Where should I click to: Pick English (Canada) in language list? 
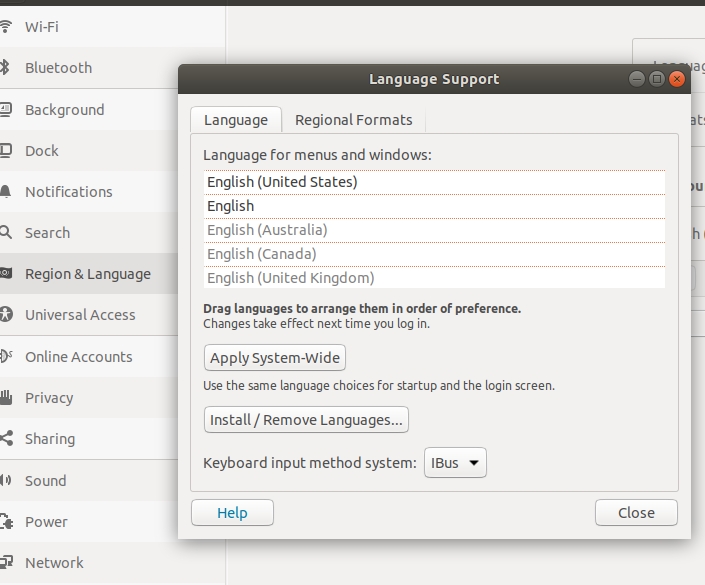tap(261, 254)
